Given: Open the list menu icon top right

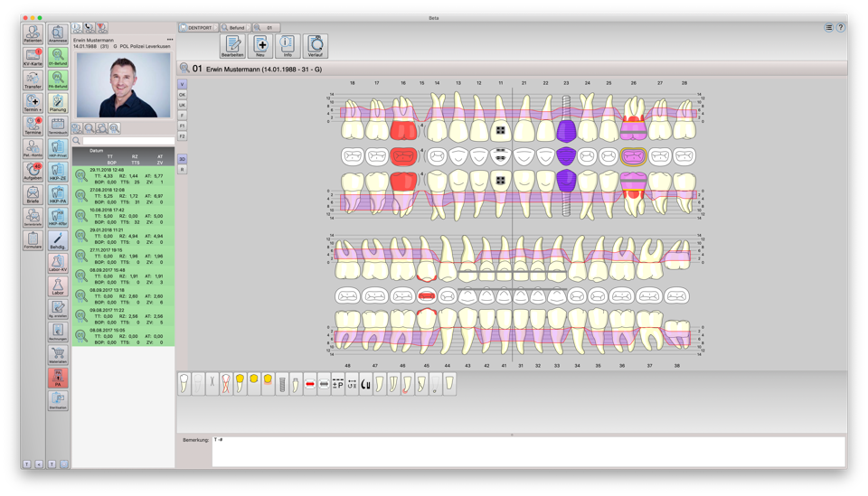Looking at the screenshot, I should pyautogui.click(x=828, y=28).
